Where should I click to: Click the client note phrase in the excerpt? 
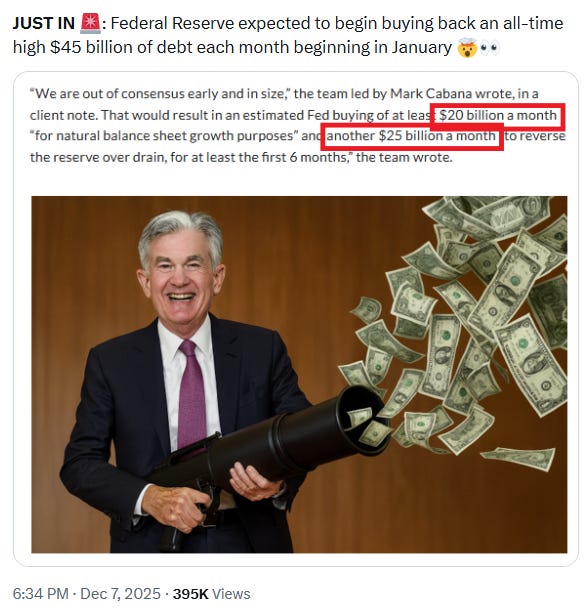coord(63,116)
